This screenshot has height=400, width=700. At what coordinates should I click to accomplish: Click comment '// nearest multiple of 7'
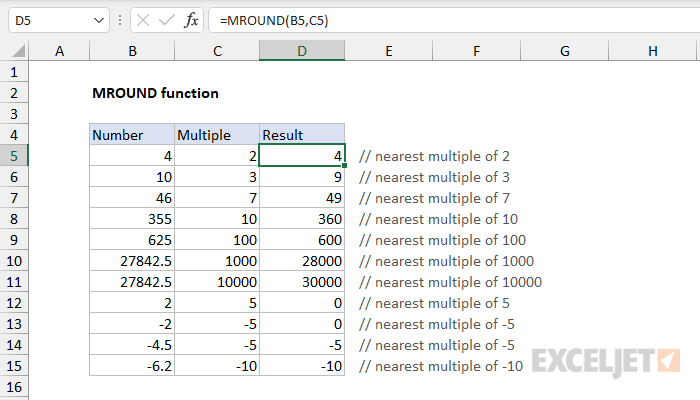point(434,198)
